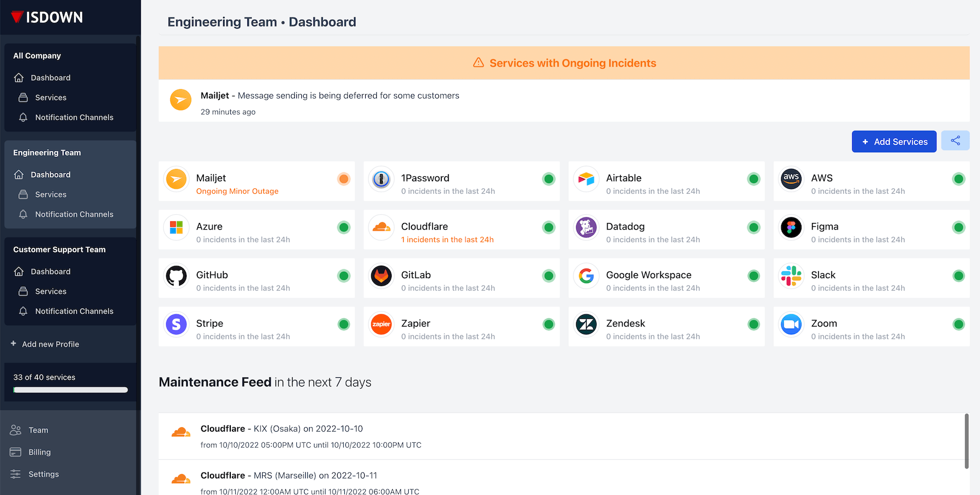
Task: Click the GitHub logo icon
Action: click(176, 276)
